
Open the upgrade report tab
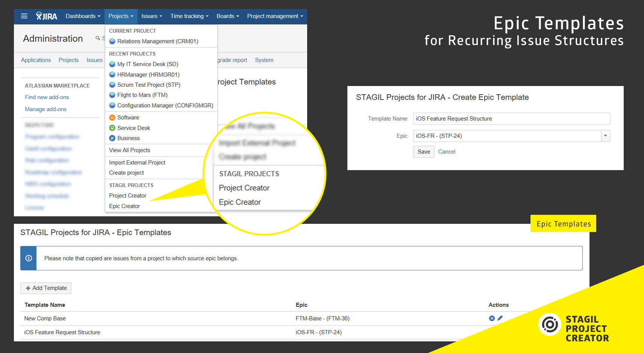pos(232,60)
